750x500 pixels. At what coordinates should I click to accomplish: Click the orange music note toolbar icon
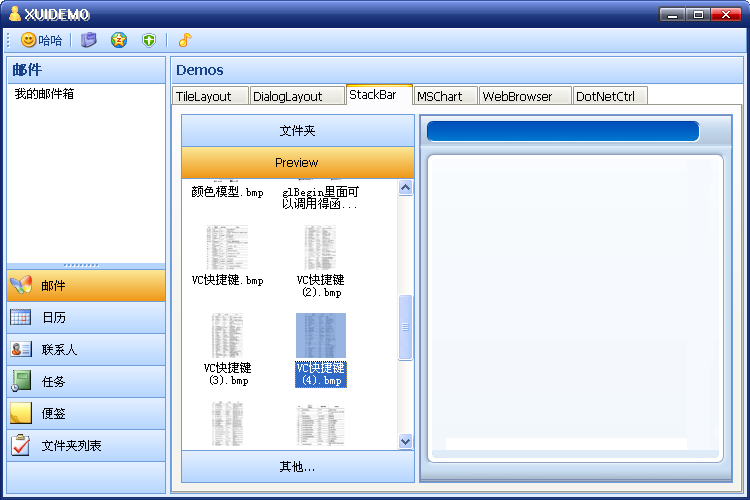tap(184, 41)
